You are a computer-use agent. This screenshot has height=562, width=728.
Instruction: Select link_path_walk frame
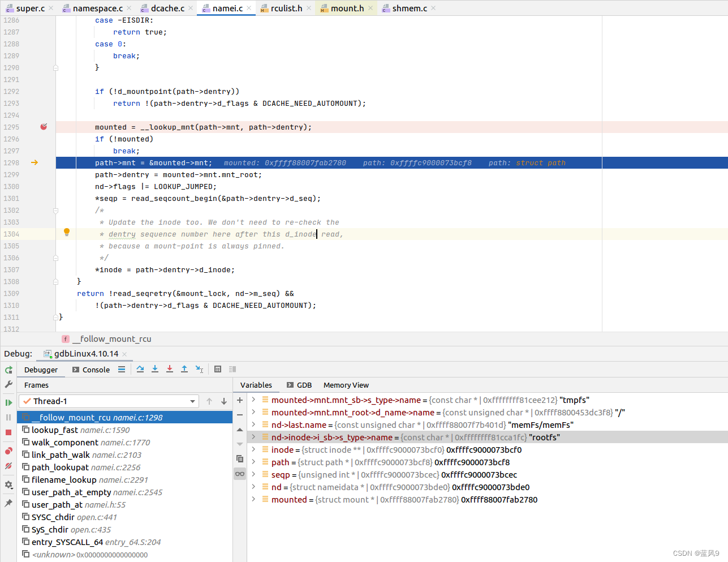125,454
